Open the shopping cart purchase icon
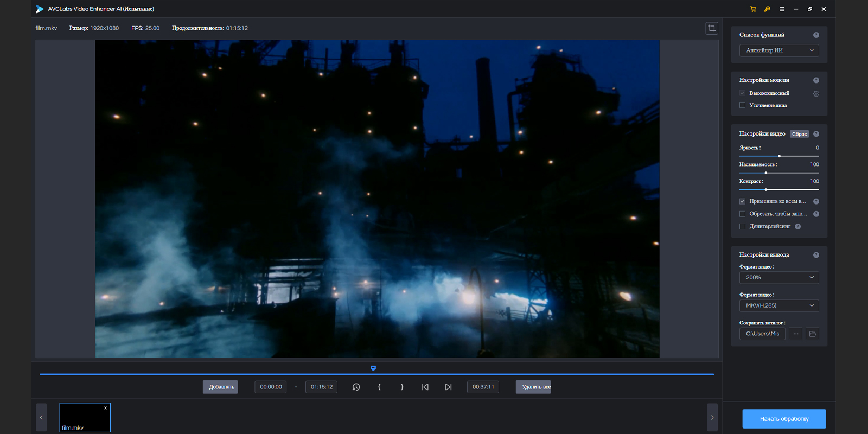This screenshot has width=868, height=434. click(x=753, y=9)
